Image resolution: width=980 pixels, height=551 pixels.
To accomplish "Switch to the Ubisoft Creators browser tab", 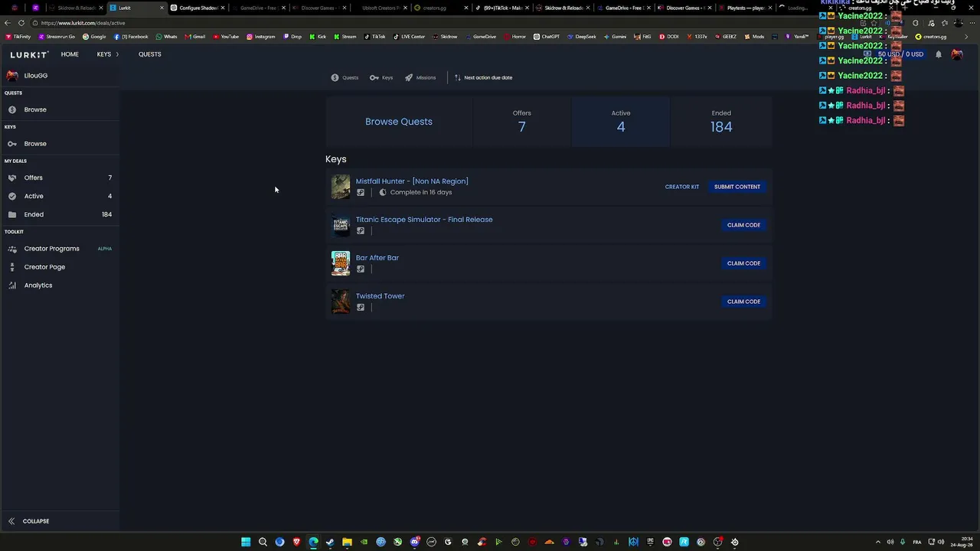I will (379, 8).
